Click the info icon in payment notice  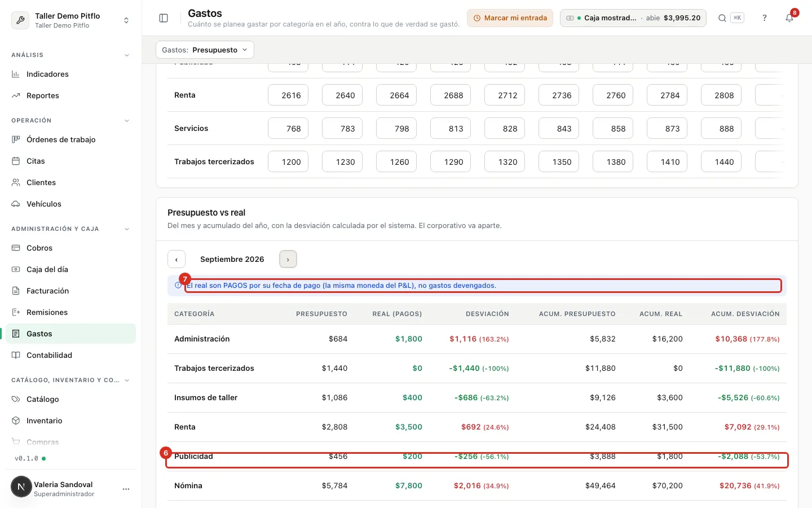click(178, 286)
